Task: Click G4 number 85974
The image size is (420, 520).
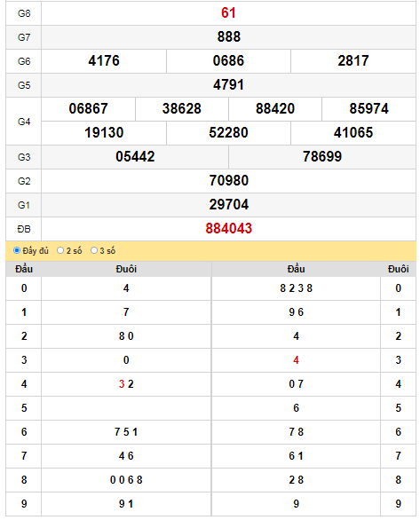Action: click(368, 109)
